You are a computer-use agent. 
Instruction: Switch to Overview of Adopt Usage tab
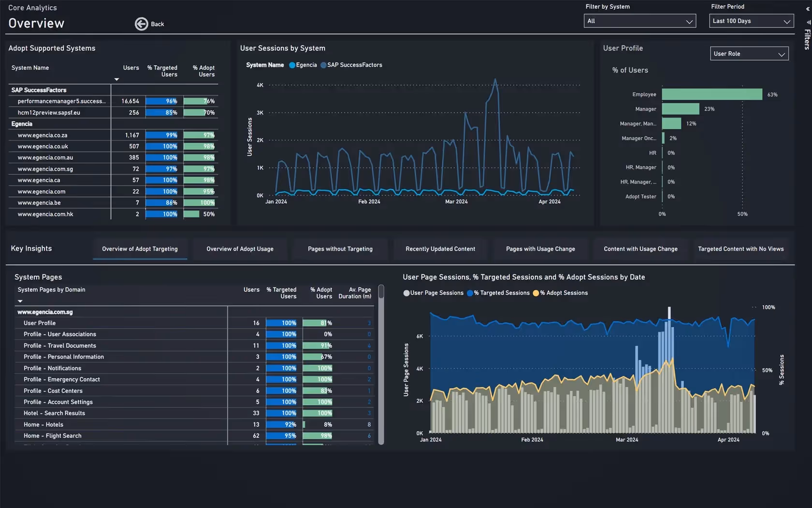[240, 249]
